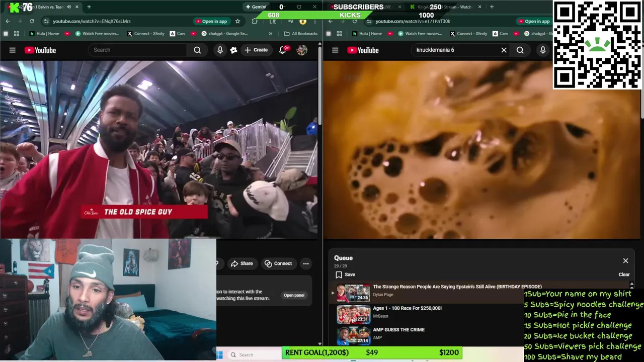644x362 pixels.
Task: Open YouTube guide menu in right window
Action: [335, 50]
